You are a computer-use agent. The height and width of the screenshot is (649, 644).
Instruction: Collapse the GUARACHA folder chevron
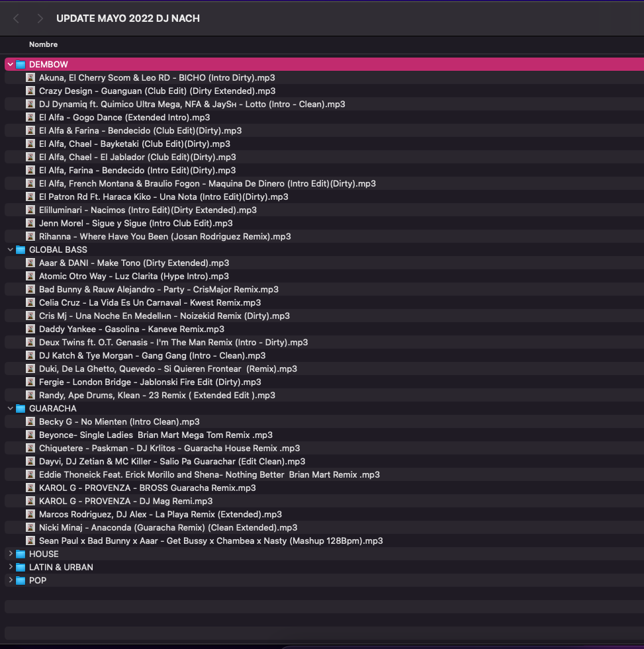click(x=11, y=409)
